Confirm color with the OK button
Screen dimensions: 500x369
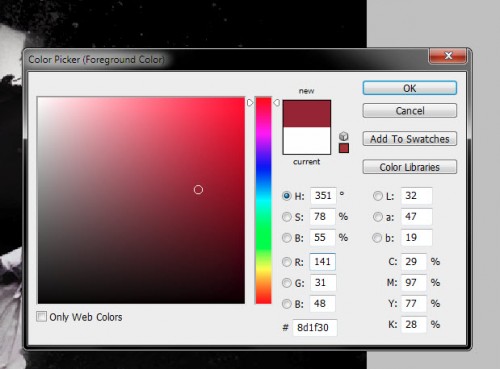(410, 88)
